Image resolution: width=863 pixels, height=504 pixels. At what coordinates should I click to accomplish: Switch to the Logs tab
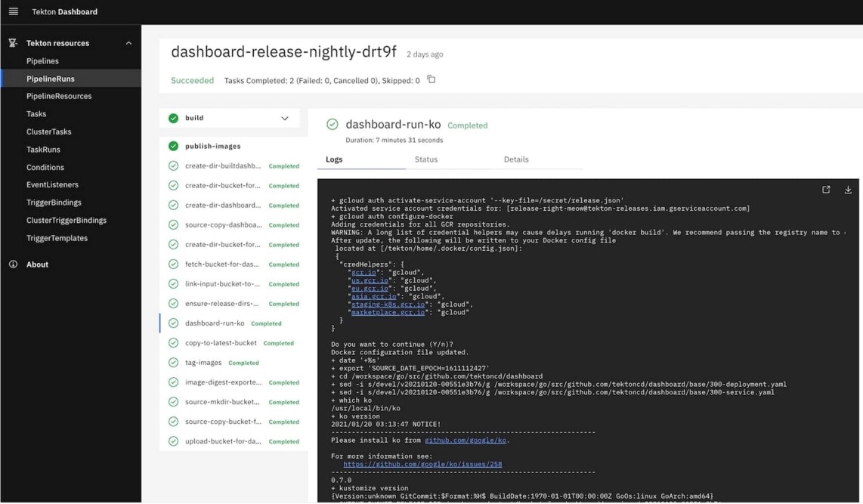362,159
